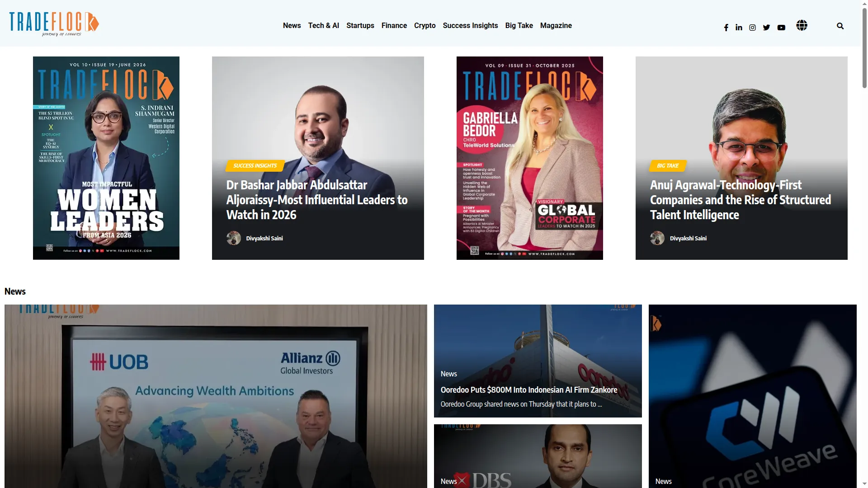Select Startups in the navigation bar

[x=360, y=26]
